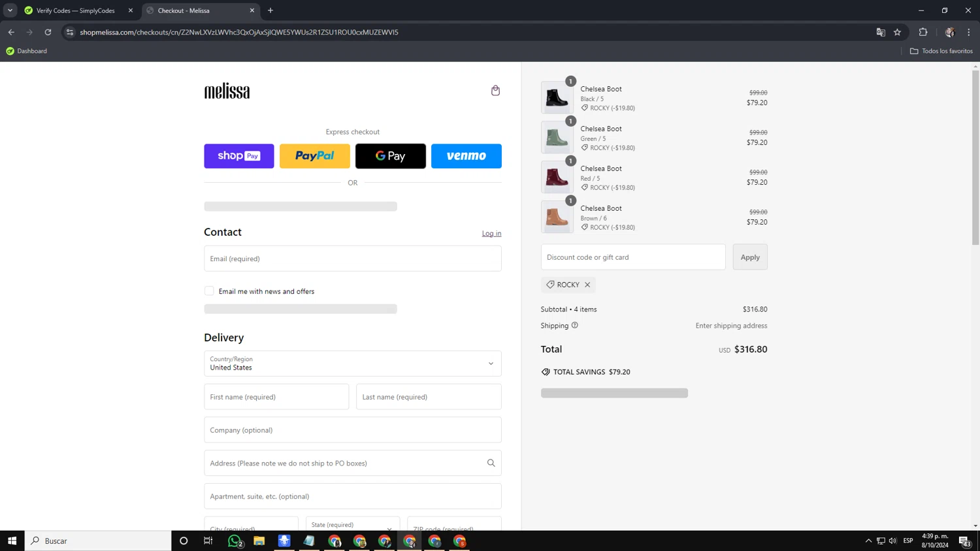980x551 pixels.
Task: Pay with Google Pay
Action: click(x=391, y=156)
